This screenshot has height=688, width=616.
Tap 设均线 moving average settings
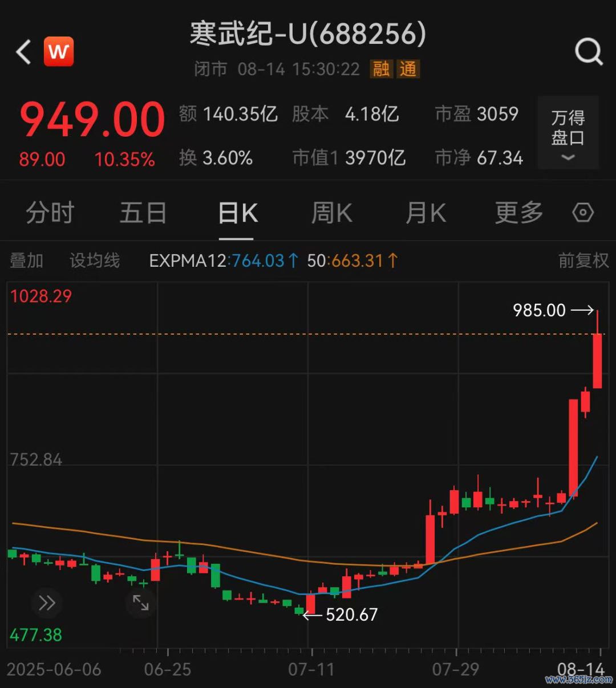[x=95, y=260]
